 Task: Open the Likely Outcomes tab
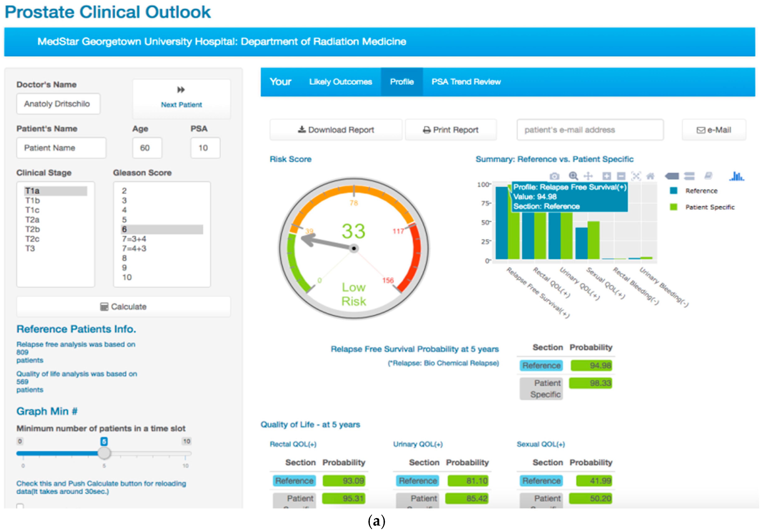coord(340,82)
